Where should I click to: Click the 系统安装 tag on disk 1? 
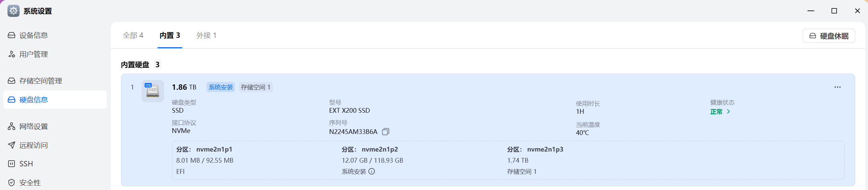tap(221, 87)
